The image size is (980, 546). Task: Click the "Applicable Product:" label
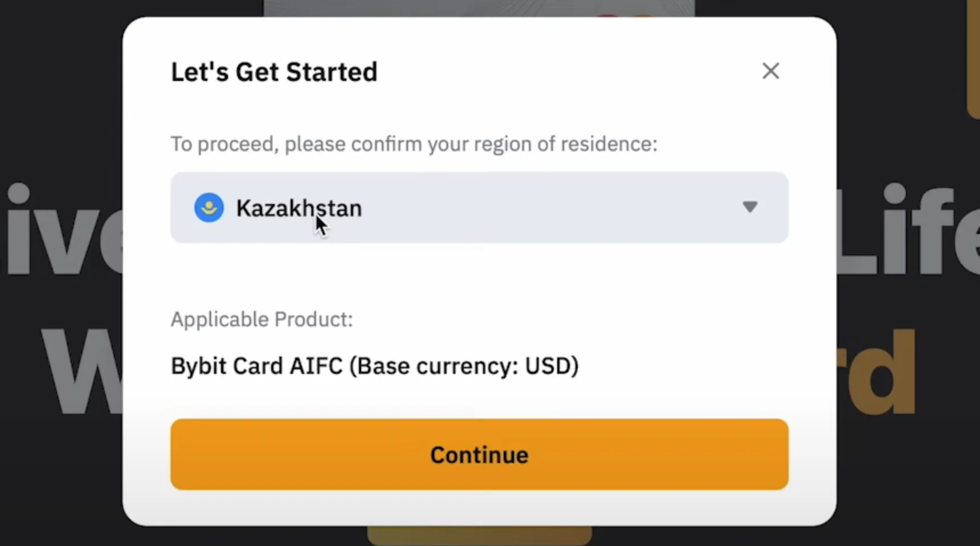click(x=262, y=319)
